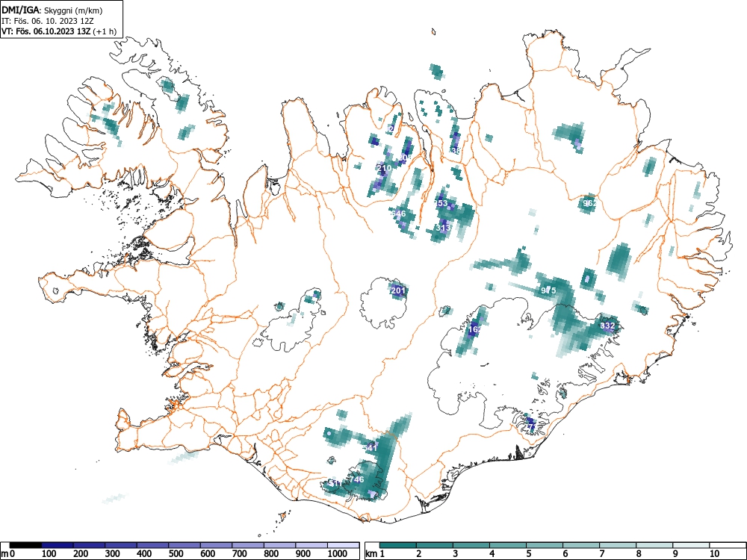Screen dimensions: 747x560
Task: Select the '2' km legend tick label
Action: click(419, 554)
